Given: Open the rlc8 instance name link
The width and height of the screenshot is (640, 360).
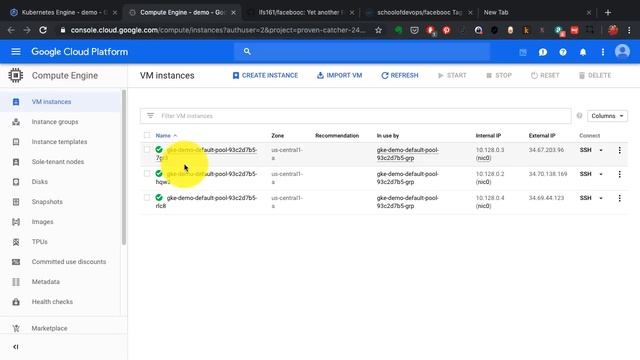Looking at the screenshot, I should tap(207, 202).
